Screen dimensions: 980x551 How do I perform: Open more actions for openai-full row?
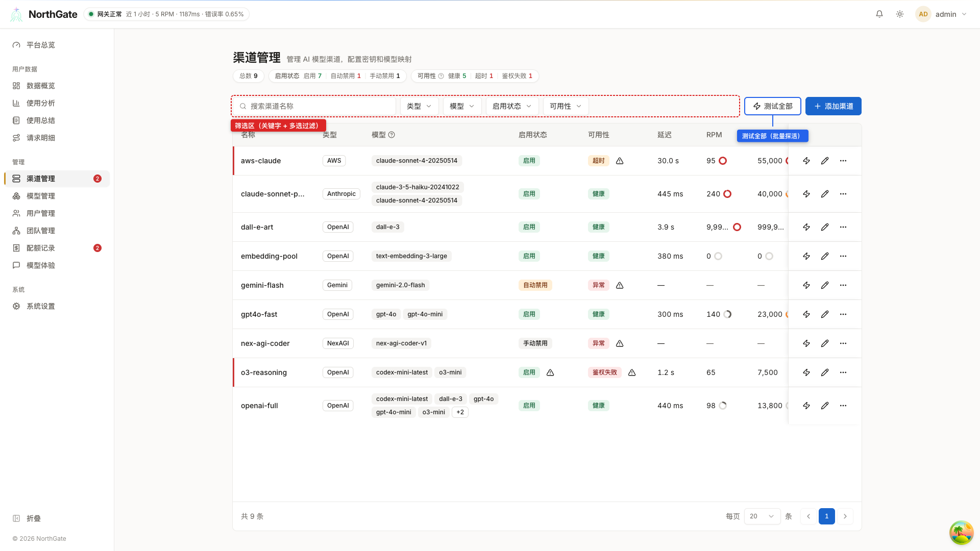pyautogui.click(x=843, y=406)
